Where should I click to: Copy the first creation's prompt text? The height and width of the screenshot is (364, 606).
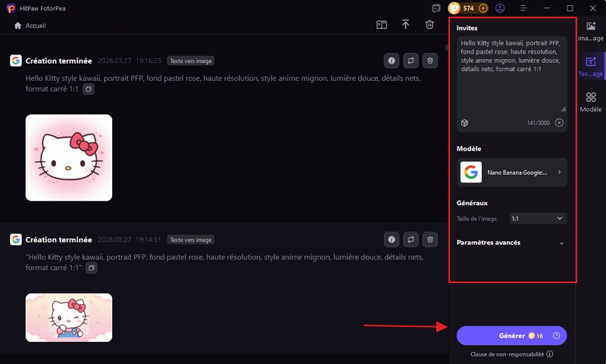pos(89,89)
